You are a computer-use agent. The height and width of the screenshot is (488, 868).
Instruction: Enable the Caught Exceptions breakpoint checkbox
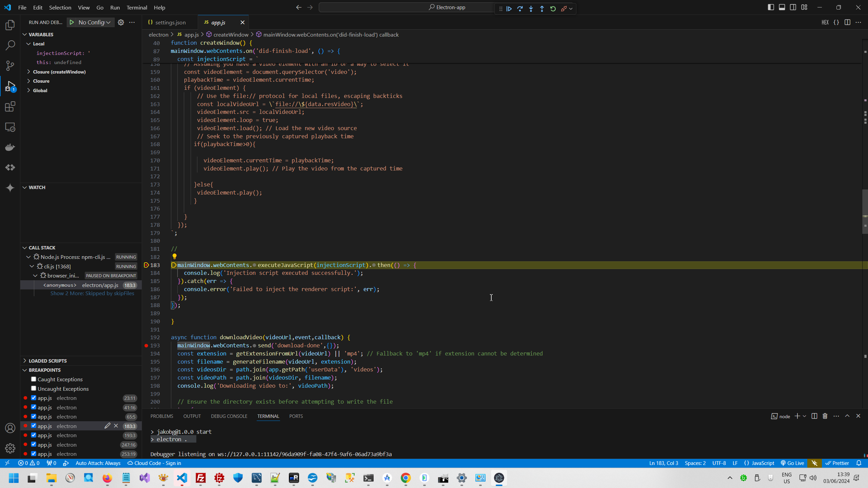coord(34,379)
